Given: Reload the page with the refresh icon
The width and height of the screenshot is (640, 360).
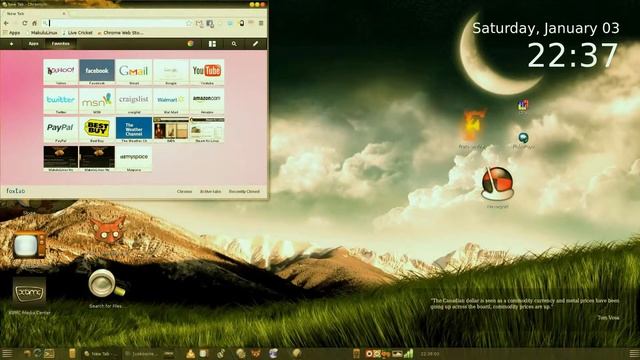Looking at the screenshot, I should (x=24, y=23).
